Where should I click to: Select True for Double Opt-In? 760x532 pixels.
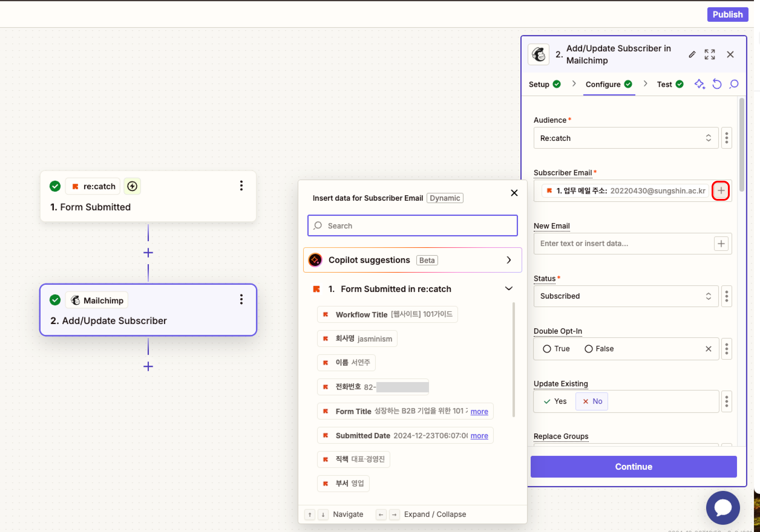(556, 349)
